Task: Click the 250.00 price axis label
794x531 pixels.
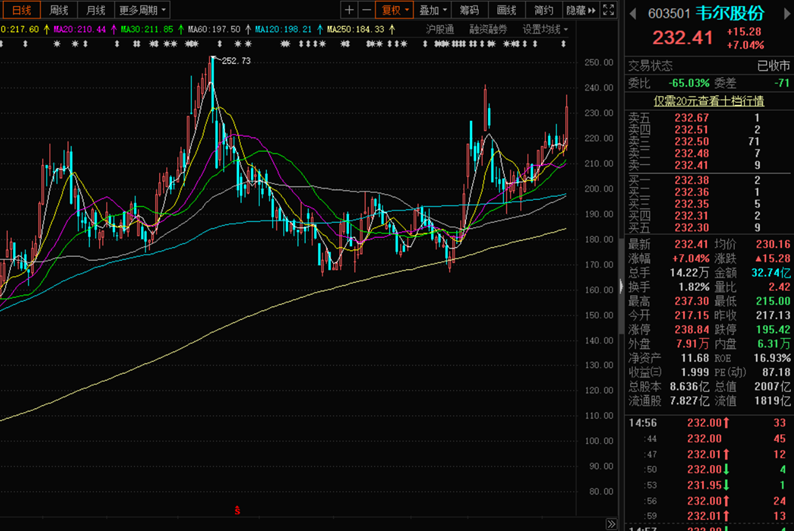Action: (x=599, y=62)
